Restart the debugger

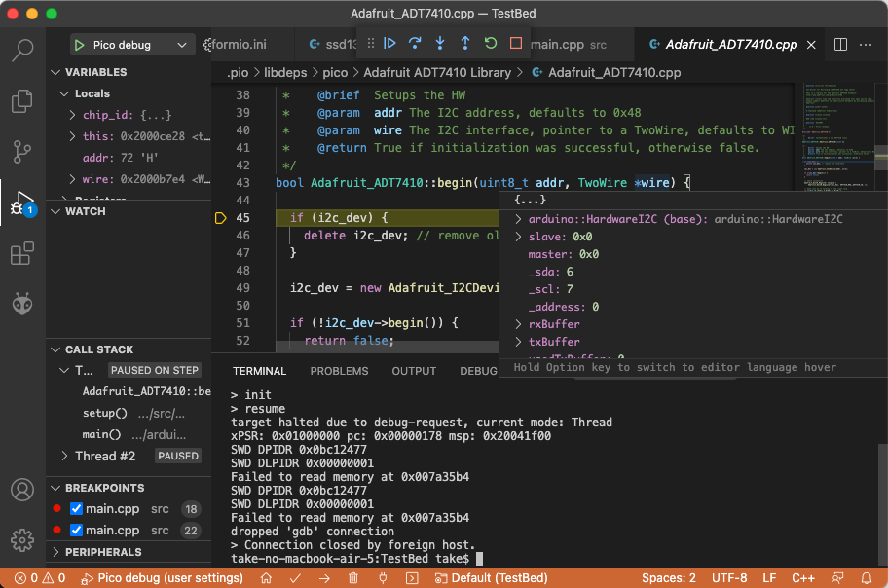[489, 43]
